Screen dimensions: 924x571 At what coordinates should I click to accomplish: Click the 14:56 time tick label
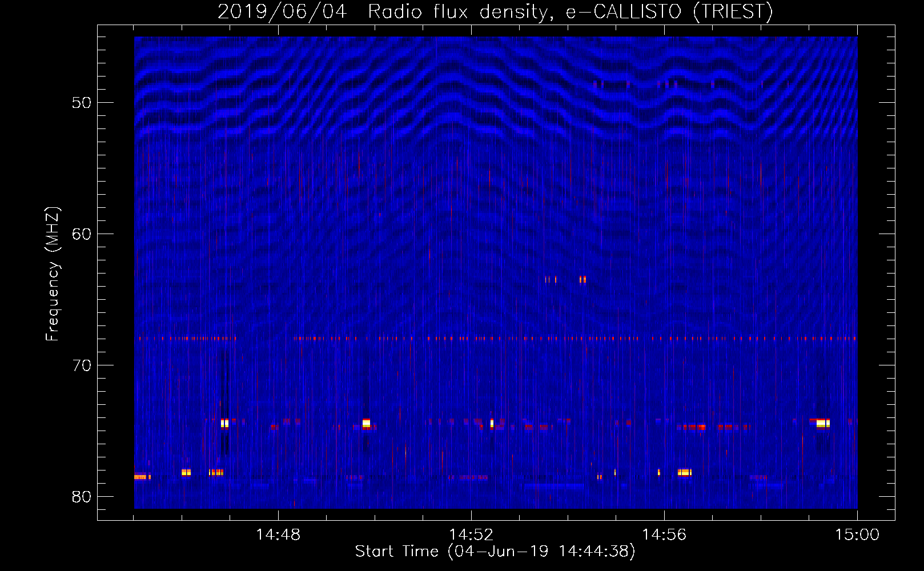click(x=664, y=535)
